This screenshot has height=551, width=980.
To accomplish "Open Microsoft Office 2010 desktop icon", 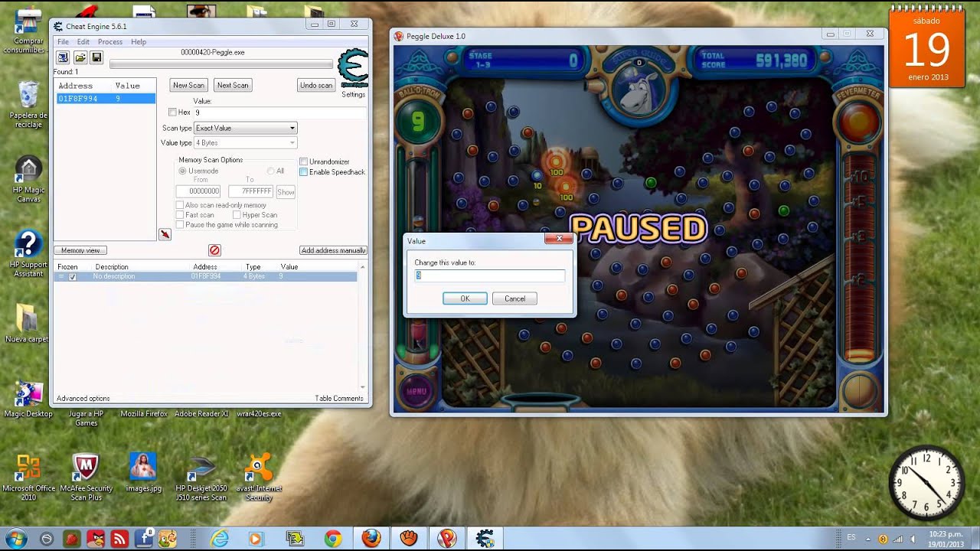I will [x=28, y=477].
